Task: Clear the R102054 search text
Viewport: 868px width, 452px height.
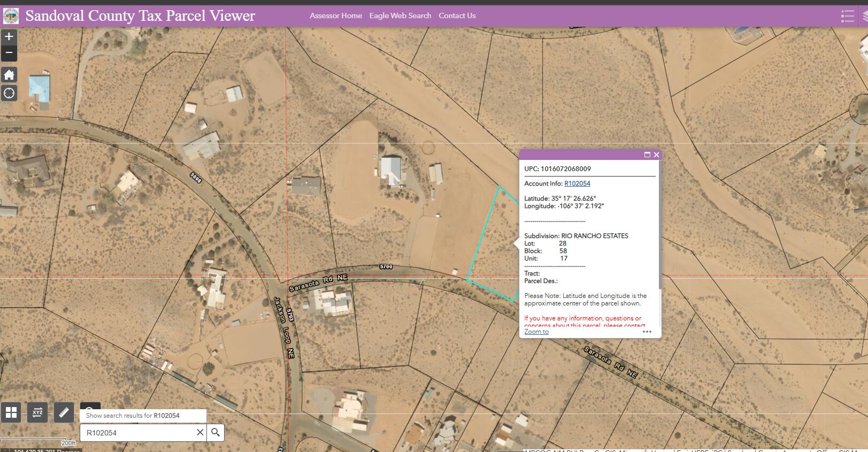Action: (200, 432)
